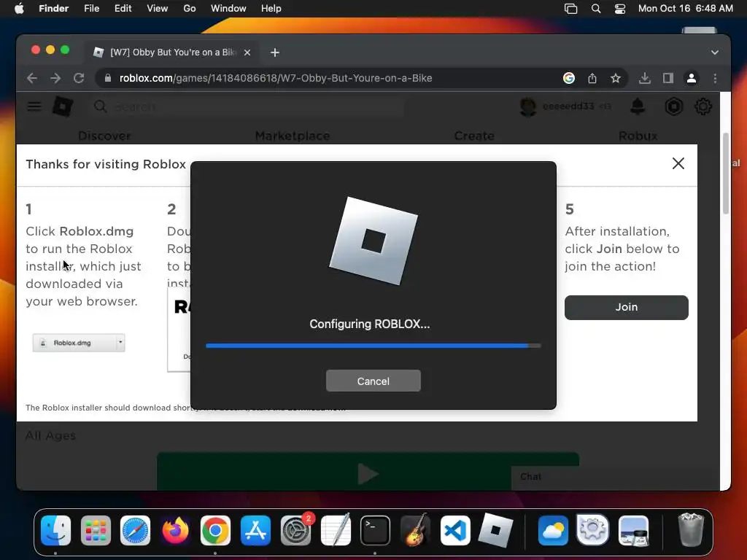Open Launchpad from the Dock
This screenshot has width=747, height=560.
pos(96,530)
